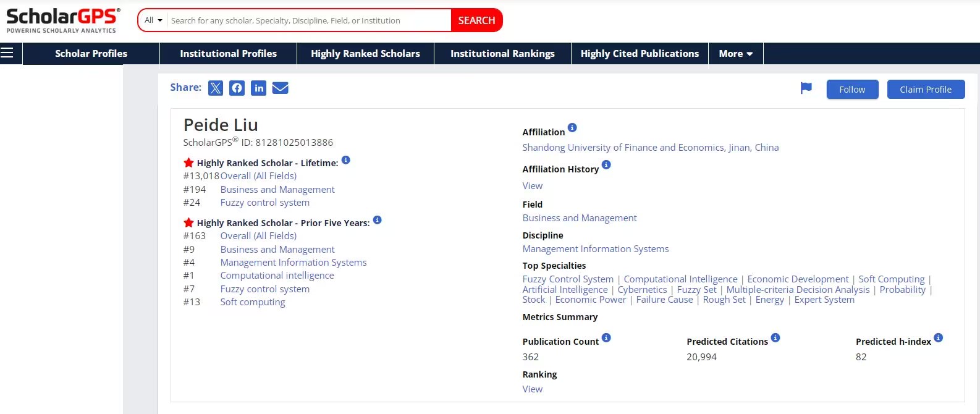Open the All search filter dropdown
This screenshot has width=980, height=414.
(x=153, y=20)
